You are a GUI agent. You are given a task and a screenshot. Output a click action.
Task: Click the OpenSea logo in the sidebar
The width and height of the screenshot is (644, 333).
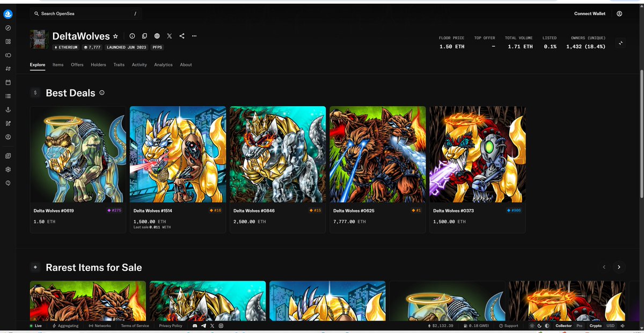(x=8, y=14)
